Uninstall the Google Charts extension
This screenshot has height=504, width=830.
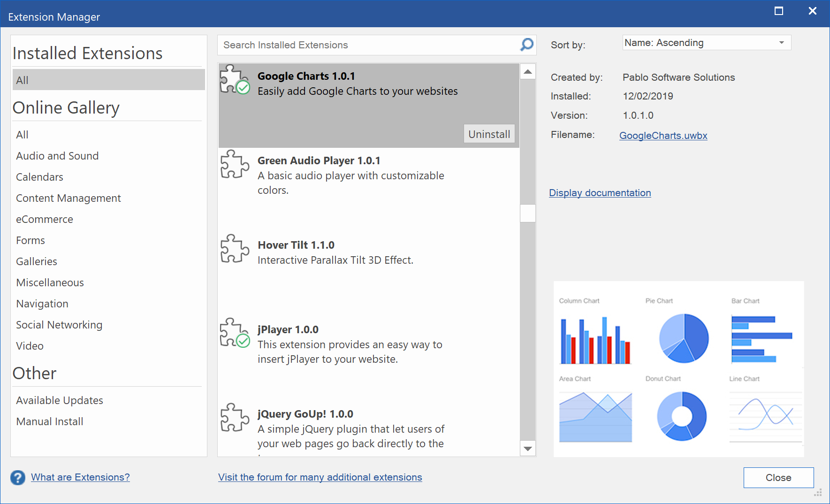click(489, 134)
